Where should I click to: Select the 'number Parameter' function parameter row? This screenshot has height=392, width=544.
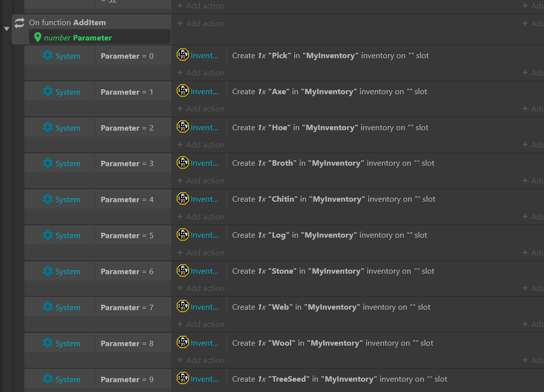[100, 37]
